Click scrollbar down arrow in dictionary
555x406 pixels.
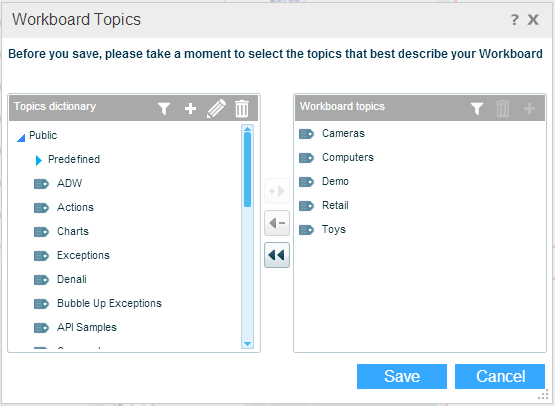pyautogui.click(x=247, y=344)
